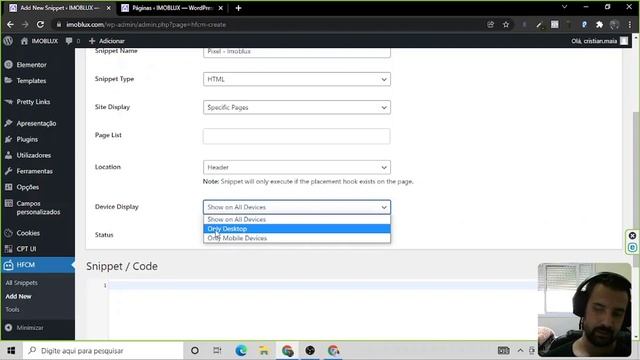Click the share page icon in address bar
The height and width of the screenshot is (360, 640).
pos(491,24)
